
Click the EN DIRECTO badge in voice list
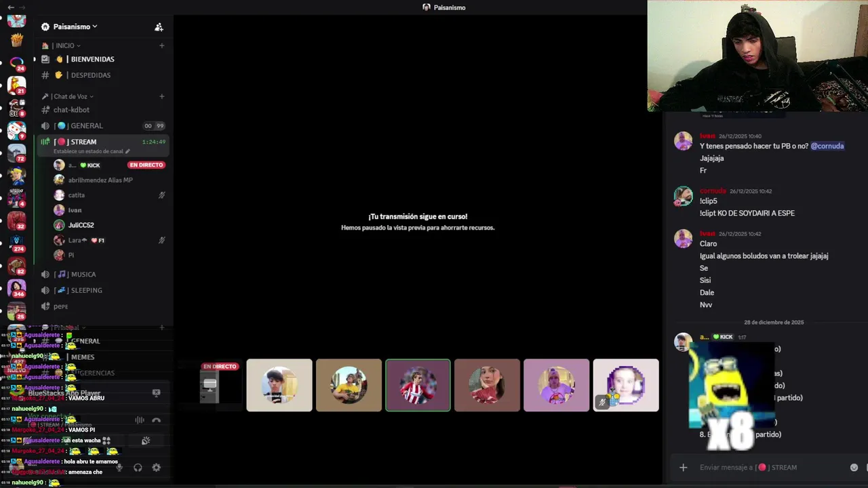coord(146,165)
